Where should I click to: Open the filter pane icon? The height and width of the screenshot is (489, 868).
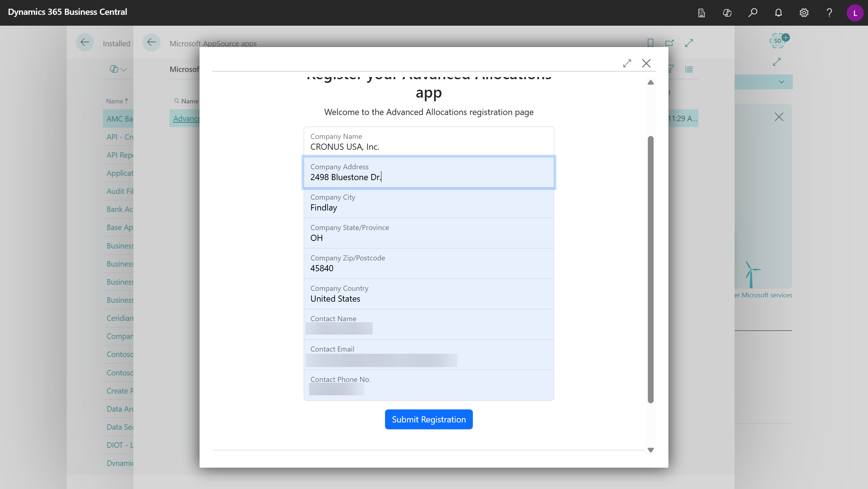[671, 69]
